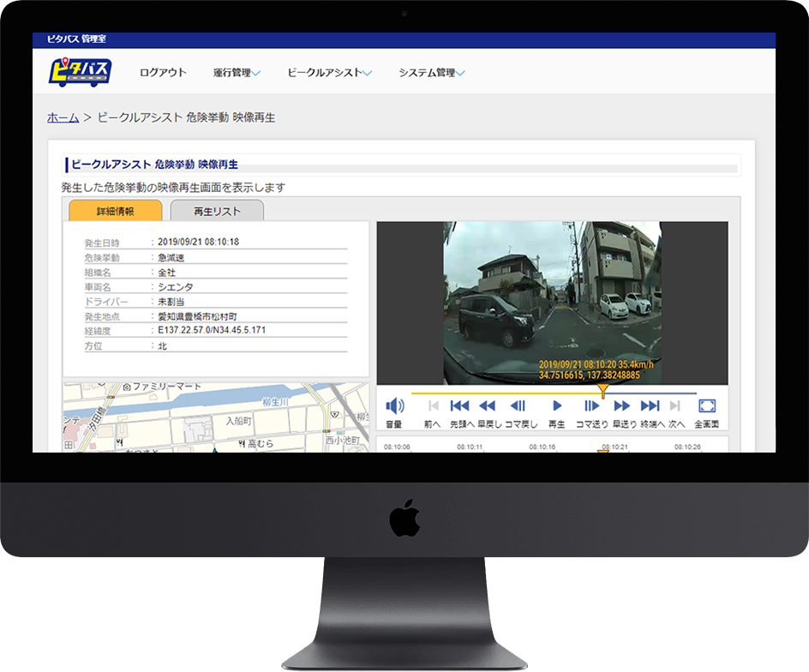Advance one frame with コマ送り
Image resolution: width=809 pixels, height=672 pixels.
[x=591, y=406]
